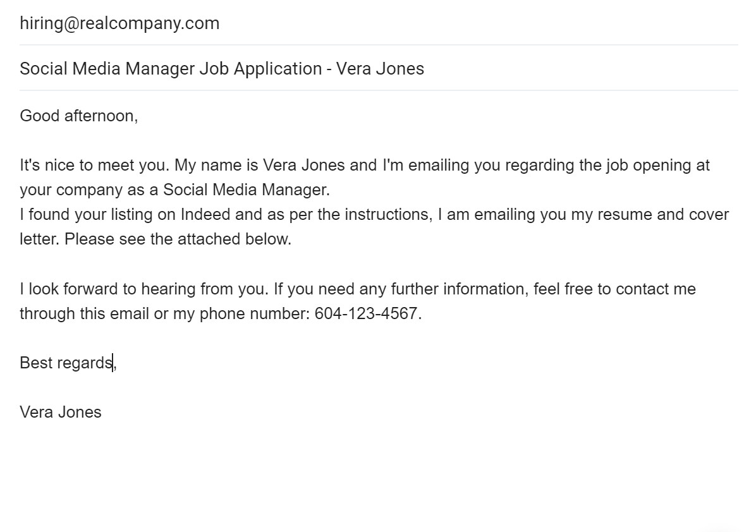
Task: Click 'feel free to contact me' text
Action: (x=615, y=289)
